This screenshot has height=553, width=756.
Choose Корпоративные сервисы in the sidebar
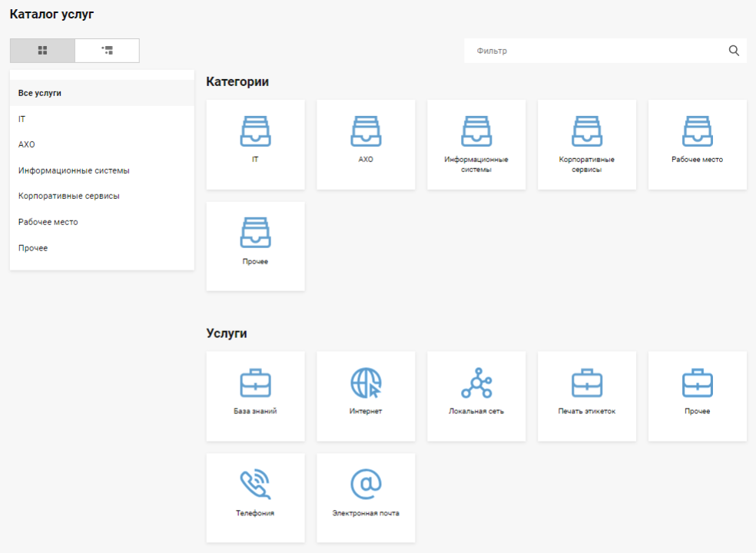pos(68,196)
